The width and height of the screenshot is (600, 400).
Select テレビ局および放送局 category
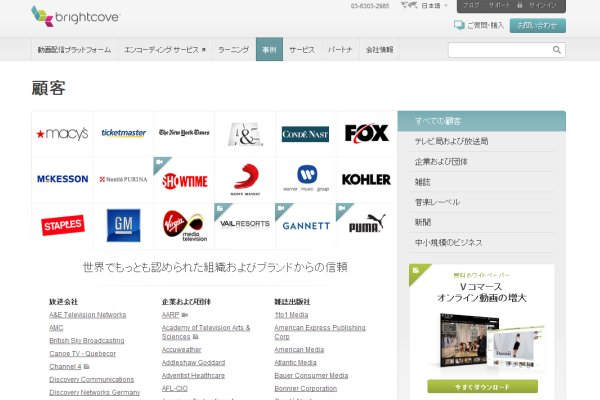[481, 141]
